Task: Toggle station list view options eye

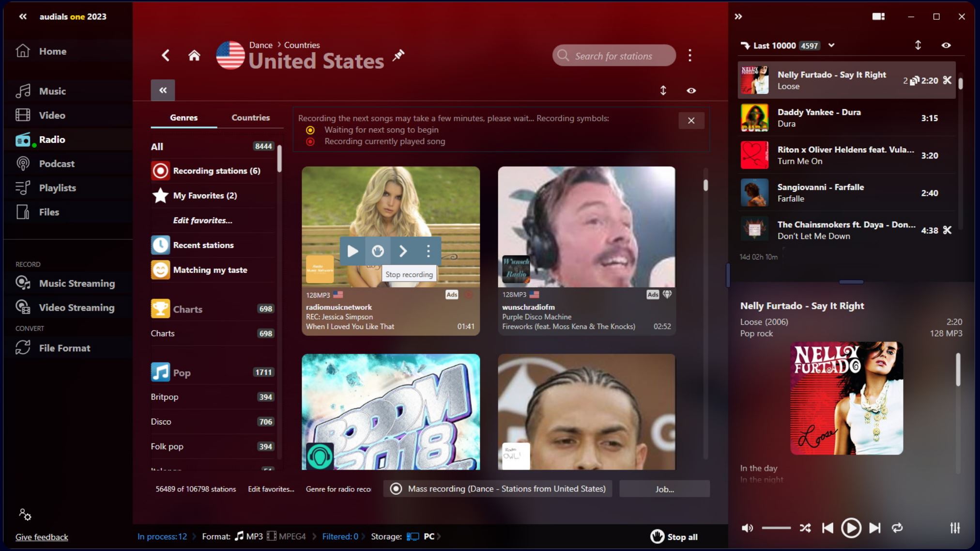Action: pyautogui.click(x=691, y=91)
